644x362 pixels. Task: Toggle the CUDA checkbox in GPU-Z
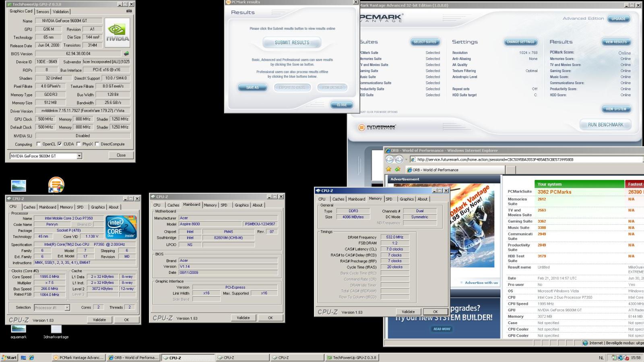point(60,144)
